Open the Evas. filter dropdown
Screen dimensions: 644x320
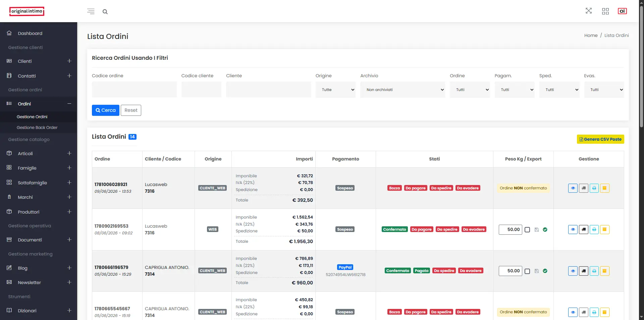click(x=604, y=90)
